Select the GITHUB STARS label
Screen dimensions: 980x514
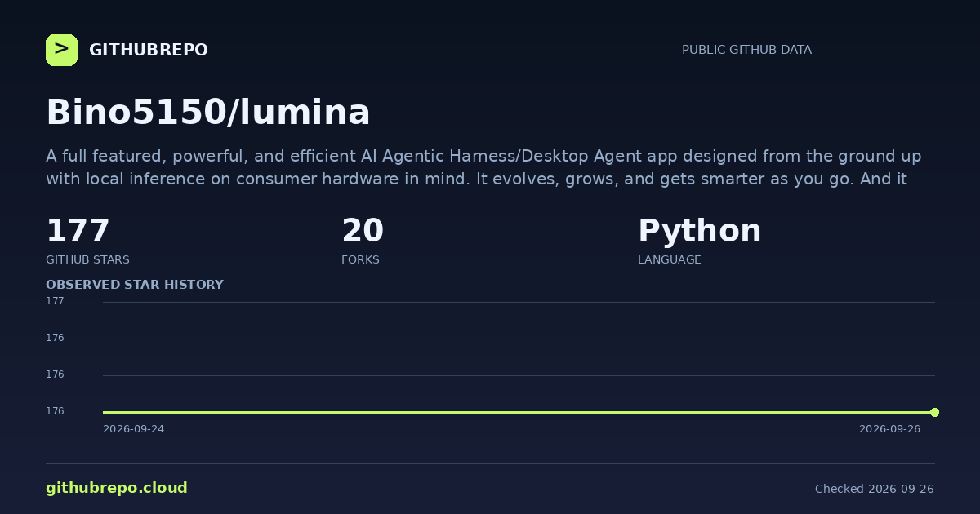click(x=87, y=259)
